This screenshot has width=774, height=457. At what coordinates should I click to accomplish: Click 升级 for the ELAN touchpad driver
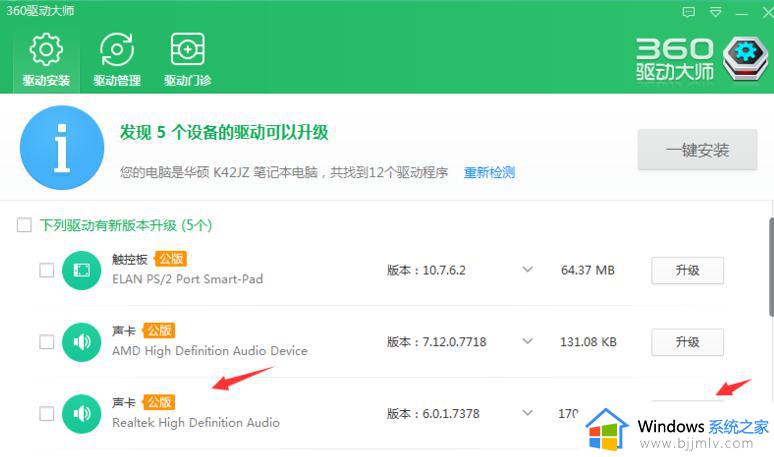(x=687, y=270)
